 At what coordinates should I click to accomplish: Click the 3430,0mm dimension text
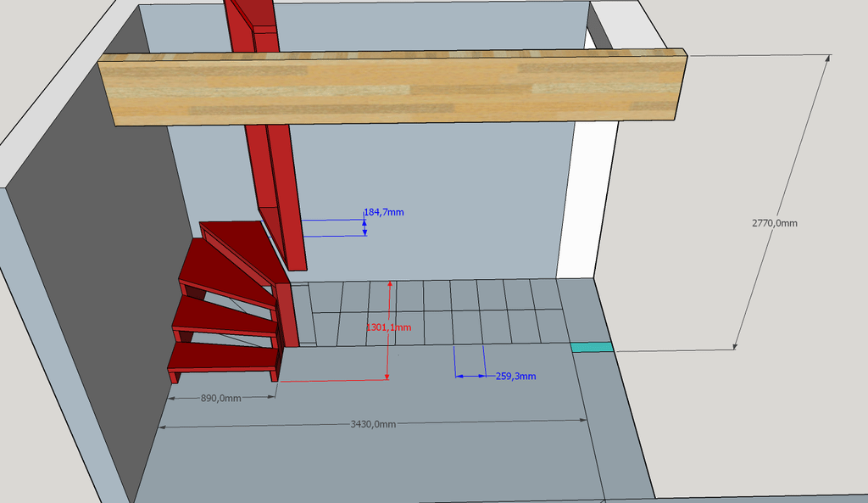373,424
